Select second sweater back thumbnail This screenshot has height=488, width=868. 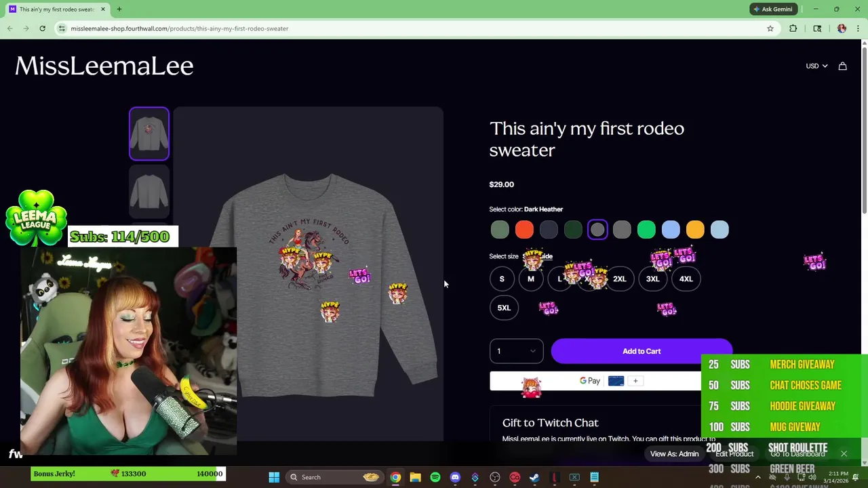tap(149, 191)
